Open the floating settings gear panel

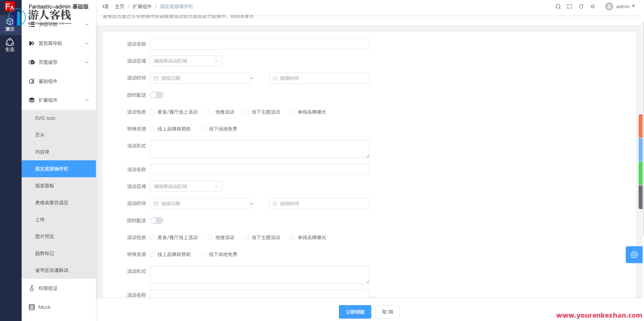pyautogui.click(x=634, y=255)
